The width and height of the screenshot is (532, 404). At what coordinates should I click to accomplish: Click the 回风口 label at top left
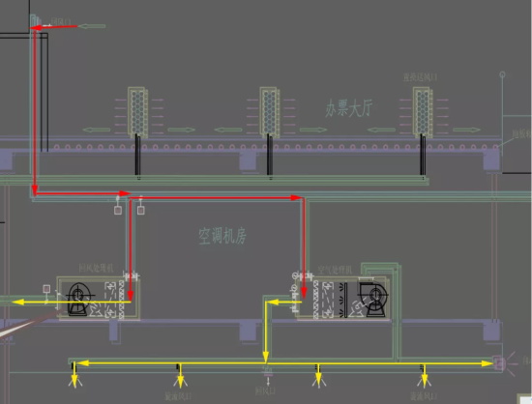pos(61,22)
